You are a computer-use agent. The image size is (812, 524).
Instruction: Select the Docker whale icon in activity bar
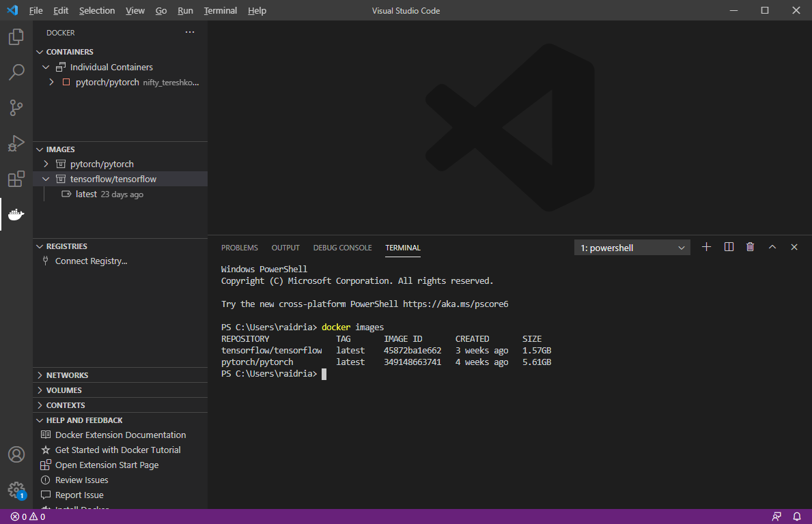16,214
